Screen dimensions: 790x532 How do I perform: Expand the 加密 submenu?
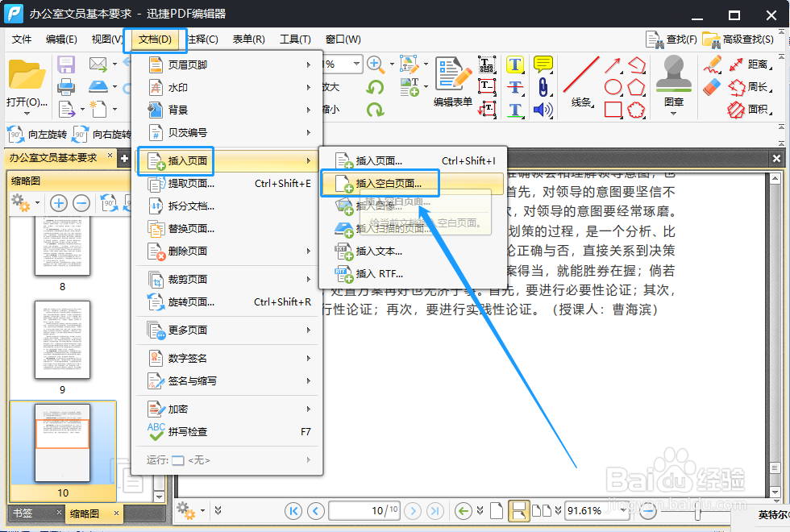pyautogui.click(x=227, y=409)
